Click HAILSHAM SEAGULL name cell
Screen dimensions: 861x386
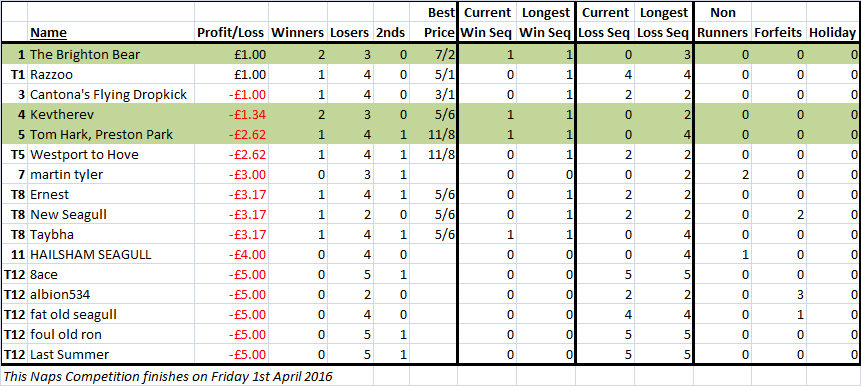pos(111,255)
